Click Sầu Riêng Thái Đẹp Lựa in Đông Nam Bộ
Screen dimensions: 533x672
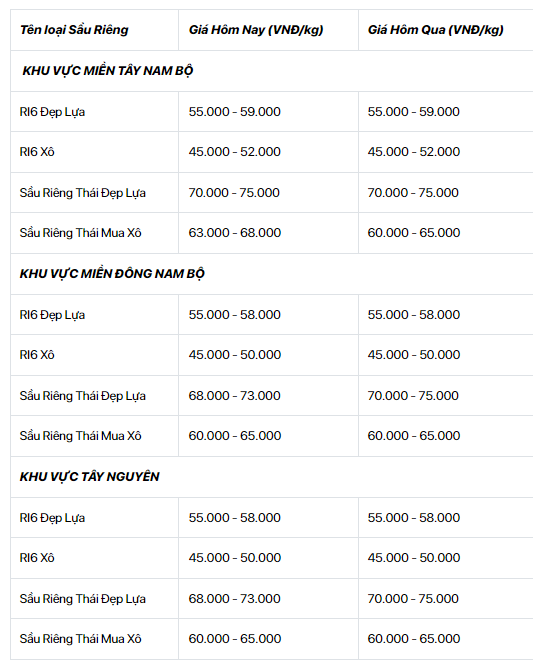point(83,396)
